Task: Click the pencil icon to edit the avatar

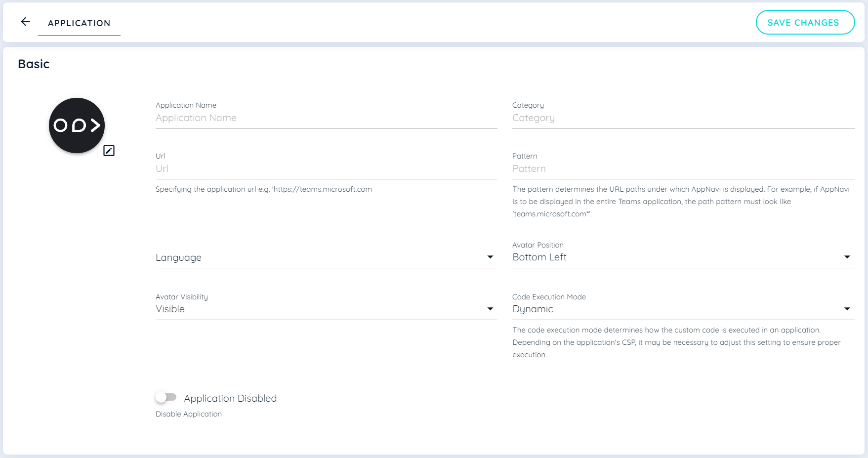Action: [109, 151]
